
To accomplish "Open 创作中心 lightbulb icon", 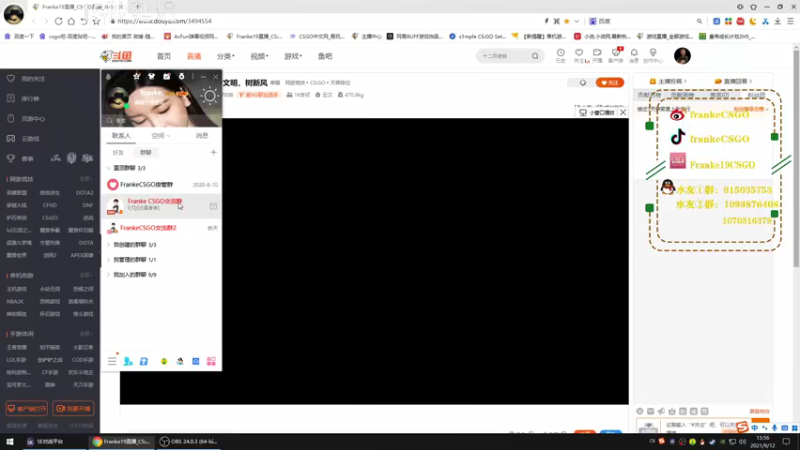I will point(653,55).
